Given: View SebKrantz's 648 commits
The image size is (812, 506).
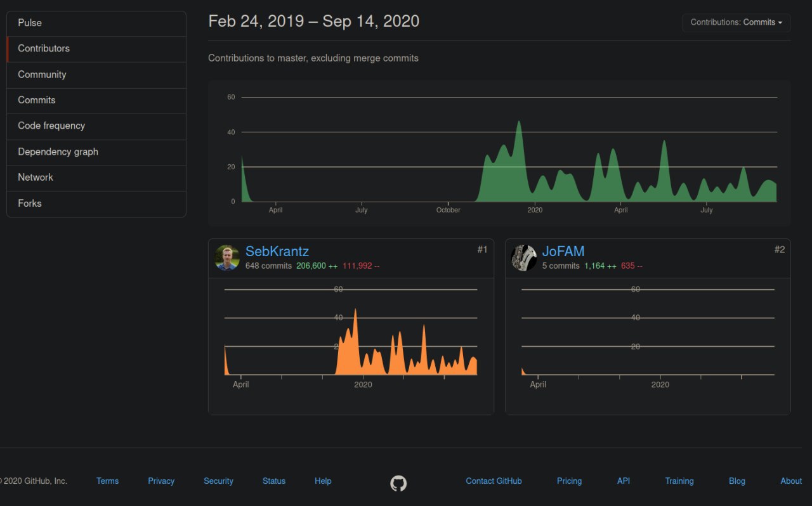Looking at the screenshot, I should tap(268, 266).
